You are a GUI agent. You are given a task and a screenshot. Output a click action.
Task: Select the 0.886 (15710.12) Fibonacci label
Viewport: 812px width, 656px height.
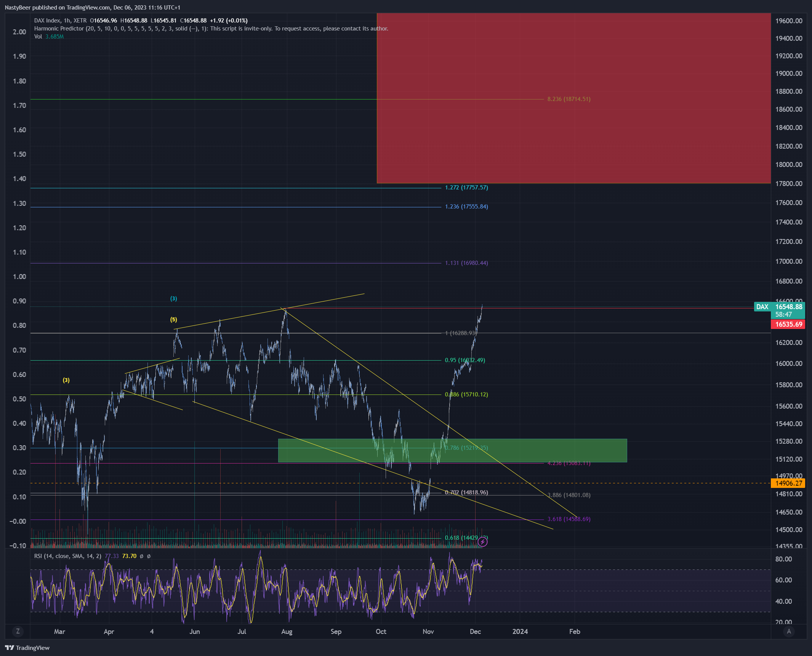coord(466,395)
